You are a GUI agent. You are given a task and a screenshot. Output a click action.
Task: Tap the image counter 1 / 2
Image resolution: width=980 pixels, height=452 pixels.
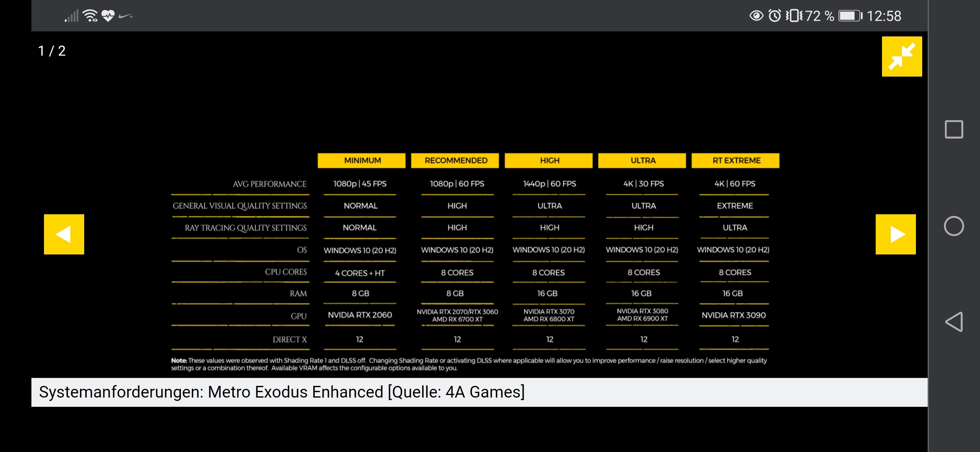52,51
